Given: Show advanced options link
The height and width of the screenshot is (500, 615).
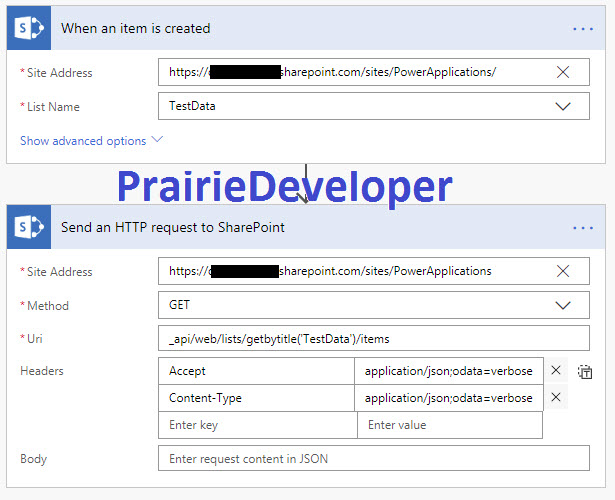Looking at the screenshot, I should (83, 141).
